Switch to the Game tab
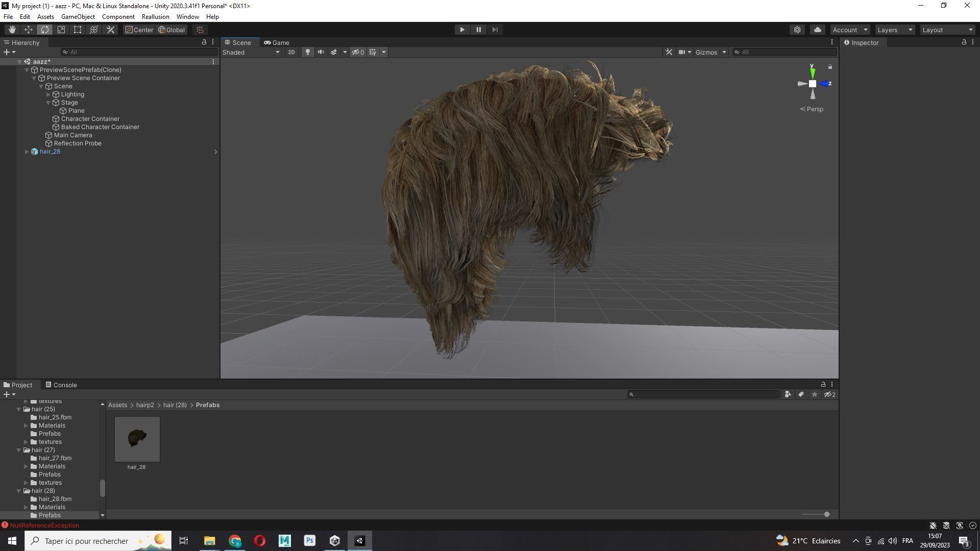Screen dimensions: 980x551 [x=276, y=42]
